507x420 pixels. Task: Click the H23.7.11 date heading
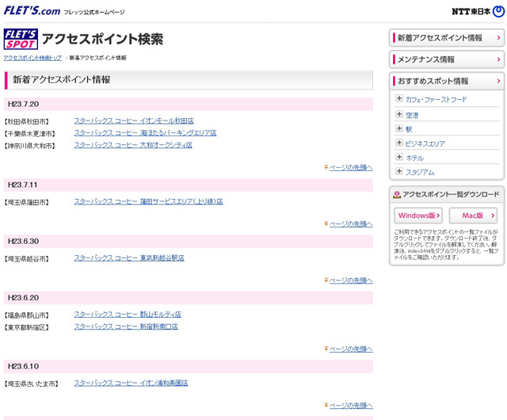tap(23, 185)
